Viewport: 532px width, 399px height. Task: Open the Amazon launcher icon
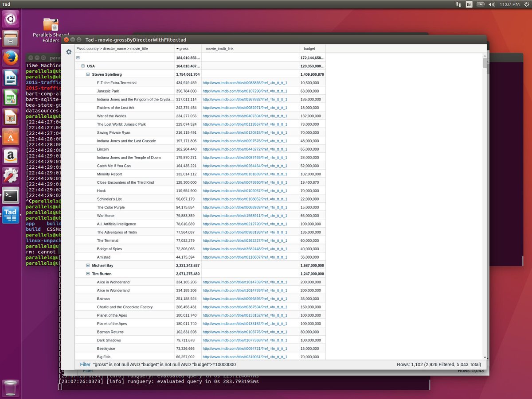11,156
